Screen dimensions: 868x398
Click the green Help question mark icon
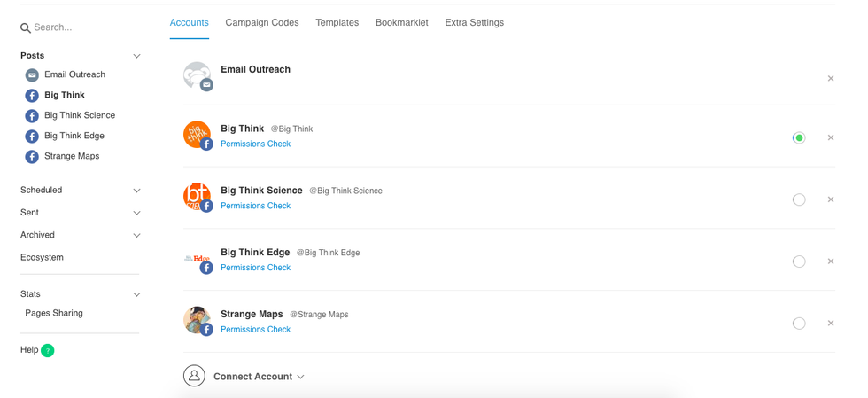[x=48, y=350]
